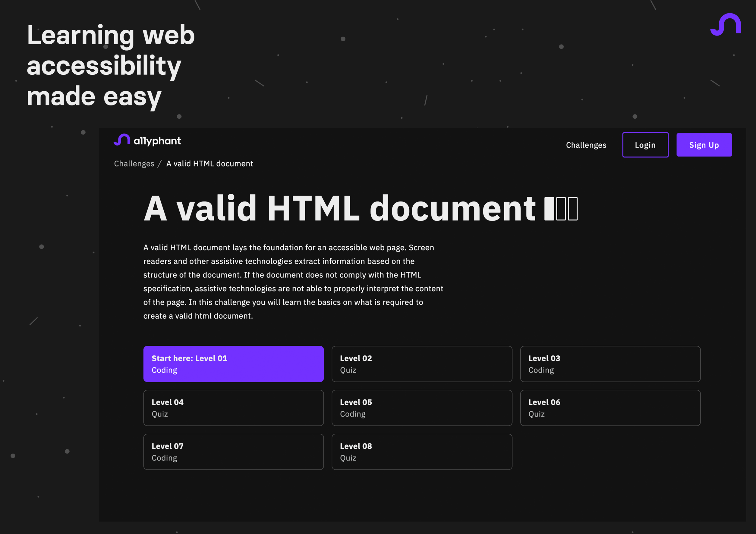This screenshot has height=534, width=756.
Task: Click the challenge description paragraph
Action: (x=293, y=281)
